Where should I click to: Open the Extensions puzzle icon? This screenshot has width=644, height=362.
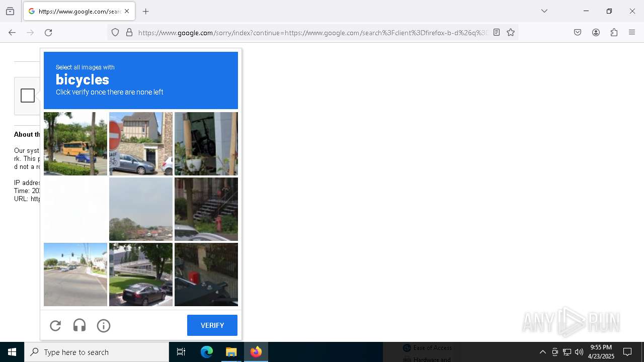(x=614, y=33)
